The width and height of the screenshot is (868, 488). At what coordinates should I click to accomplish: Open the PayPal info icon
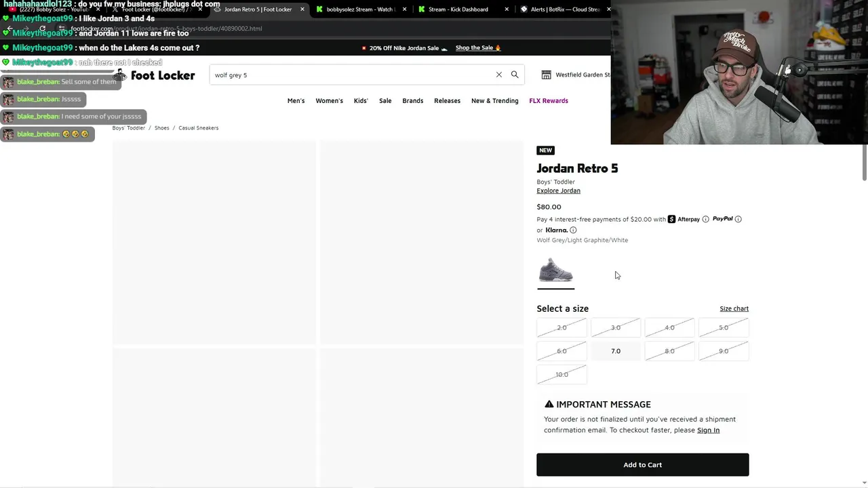point(738,219)
